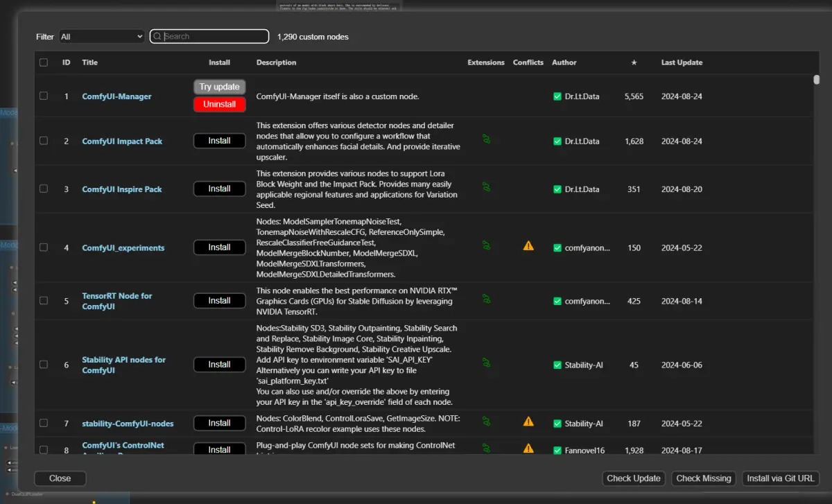Check the box for ComfyUI-Manager row
This screenshot has height=504, width=832.
(44, 96)
